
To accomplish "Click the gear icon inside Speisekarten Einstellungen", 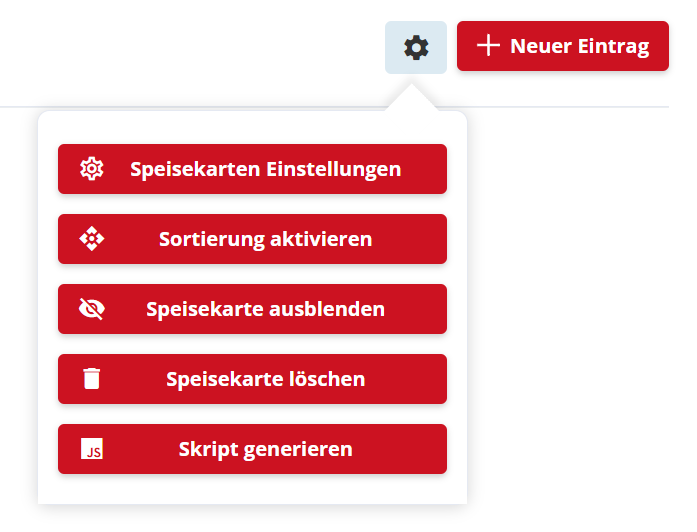I will (x=92, y=169).
